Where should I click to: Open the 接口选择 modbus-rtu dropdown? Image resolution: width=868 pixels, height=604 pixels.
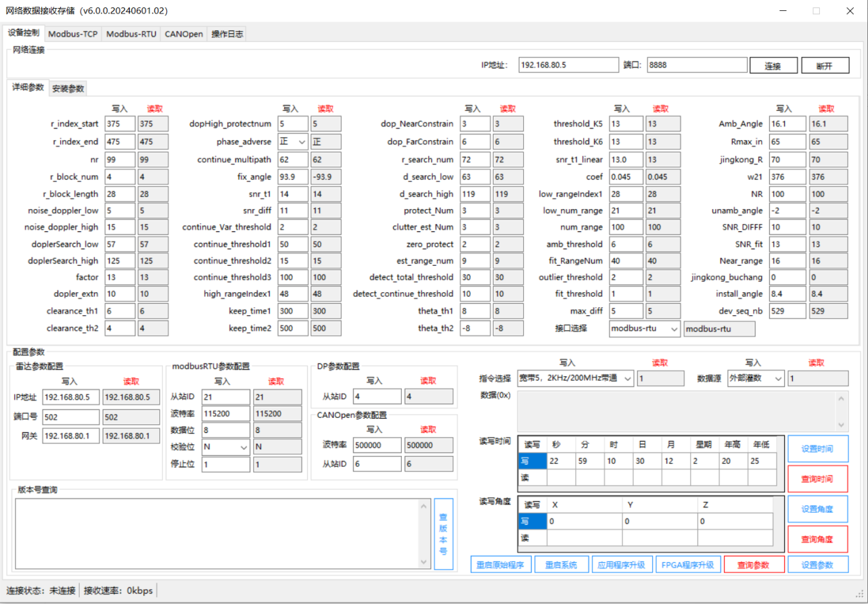673,329
